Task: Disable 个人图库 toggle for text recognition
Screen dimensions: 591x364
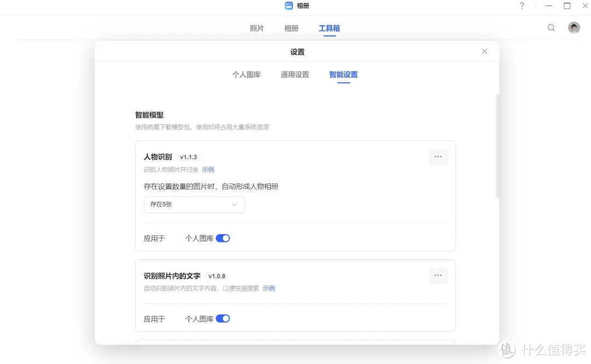Action: coord(223,318)
